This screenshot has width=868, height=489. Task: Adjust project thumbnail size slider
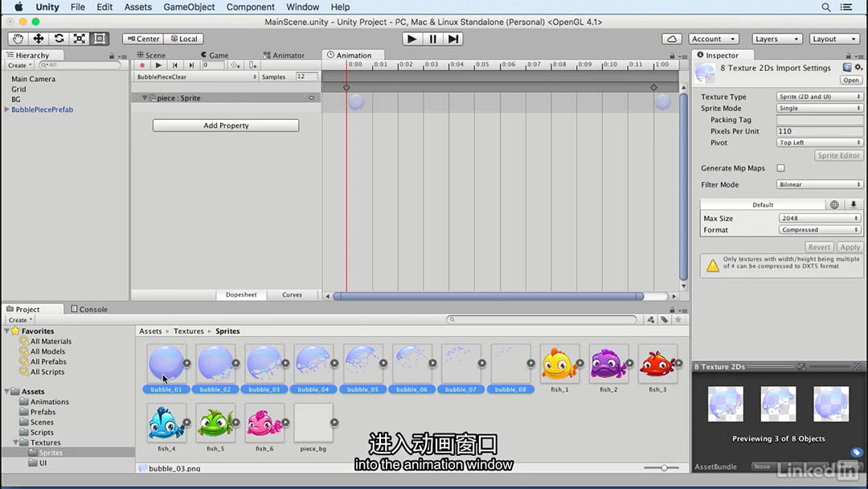tap(663, 468)
